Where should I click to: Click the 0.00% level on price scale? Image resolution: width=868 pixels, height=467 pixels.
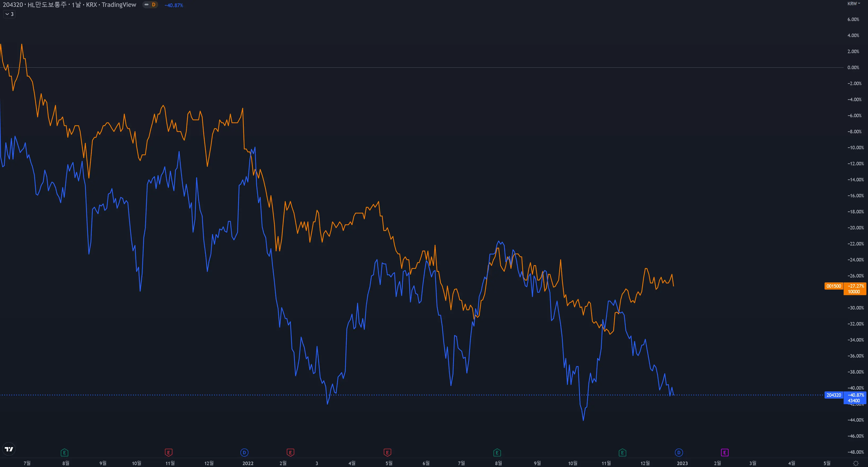pyautogui.click(x=853, y=67)
